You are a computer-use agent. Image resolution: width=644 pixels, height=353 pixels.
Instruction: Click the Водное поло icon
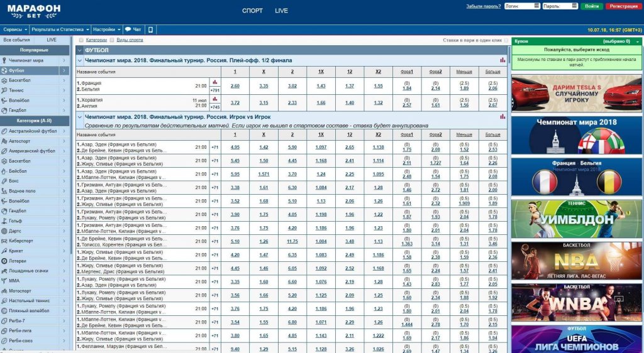4,191
